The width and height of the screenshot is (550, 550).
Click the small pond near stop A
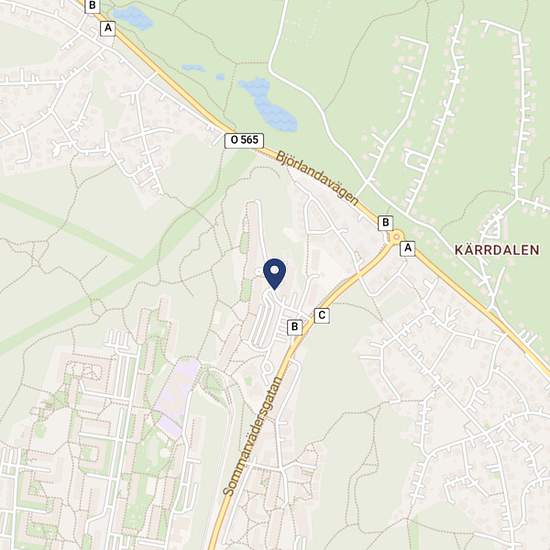pyautogui.click(x=133, y=18)
